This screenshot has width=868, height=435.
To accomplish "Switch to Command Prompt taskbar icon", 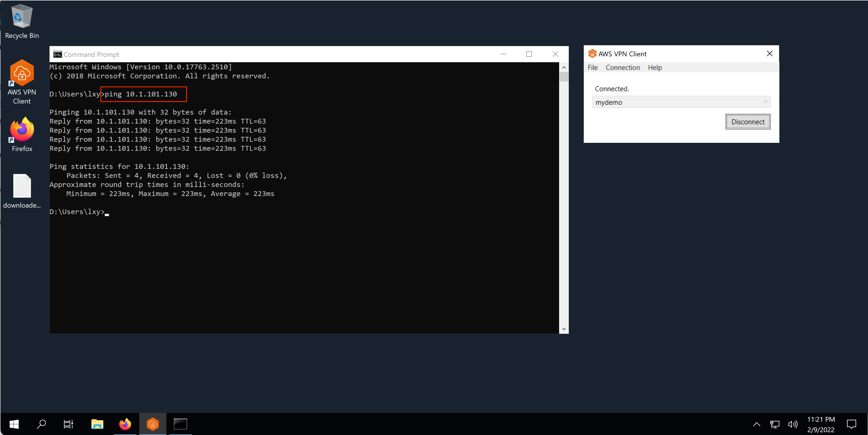I will coord(180,424).
